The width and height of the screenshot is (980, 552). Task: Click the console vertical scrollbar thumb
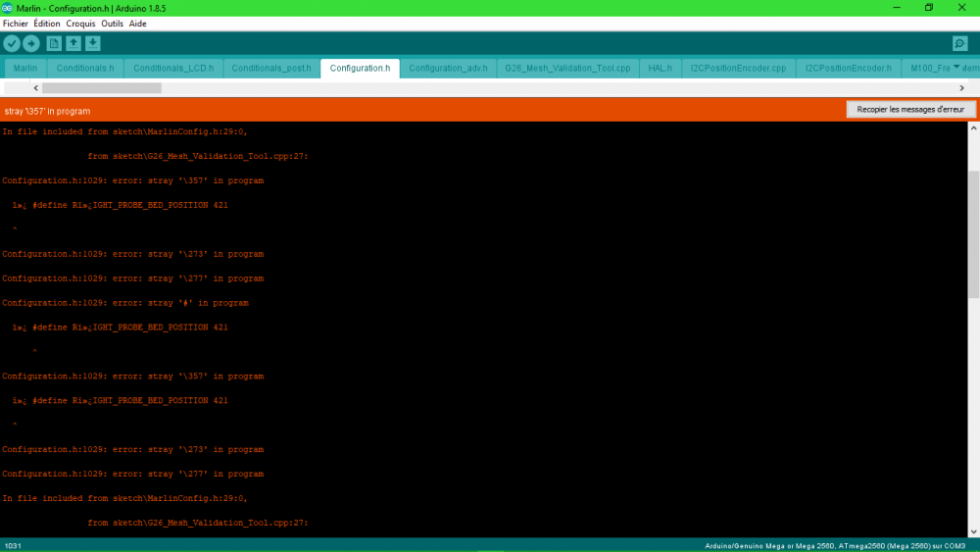coord(974,234)
